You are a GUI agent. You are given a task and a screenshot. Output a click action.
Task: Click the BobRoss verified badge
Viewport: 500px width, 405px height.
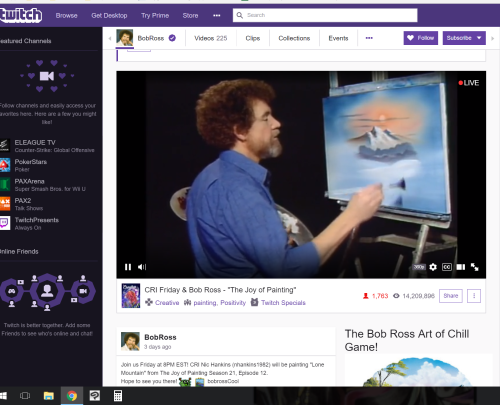pyautogui.click(x=172, y=38)
